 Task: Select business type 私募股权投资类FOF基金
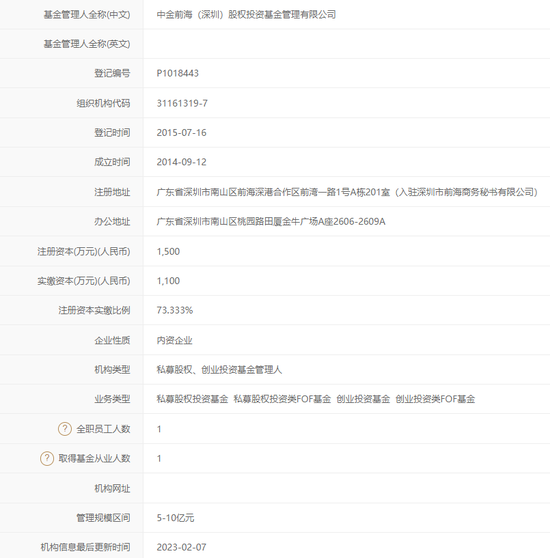click(x=282, y=399)
